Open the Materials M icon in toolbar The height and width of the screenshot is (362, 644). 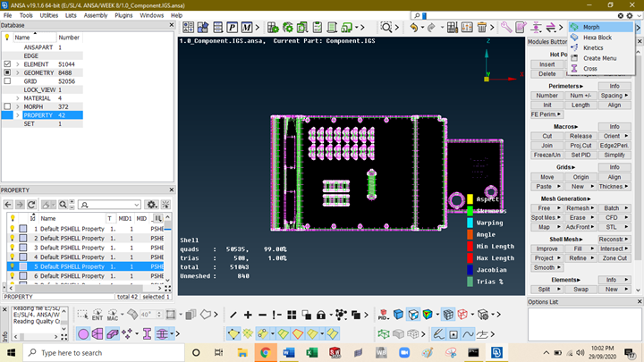(247, 28)
